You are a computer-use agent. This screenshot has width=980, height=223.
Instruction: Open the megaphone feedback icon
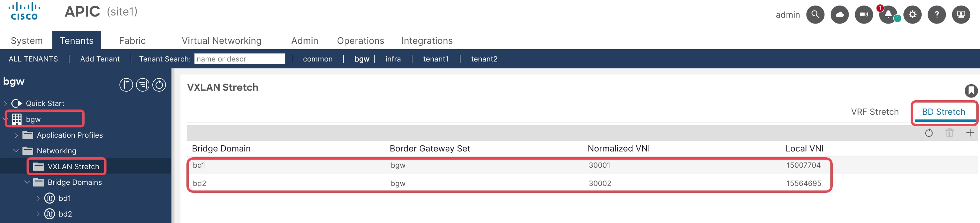coord(864,15)
